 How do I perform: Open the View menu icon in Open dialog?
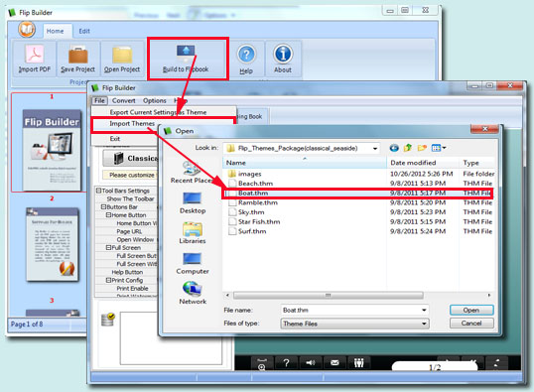point(439,148)
